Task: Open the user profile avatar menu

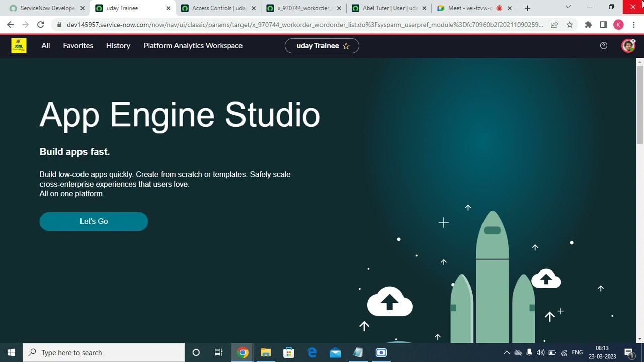Action: coord(628,46)
